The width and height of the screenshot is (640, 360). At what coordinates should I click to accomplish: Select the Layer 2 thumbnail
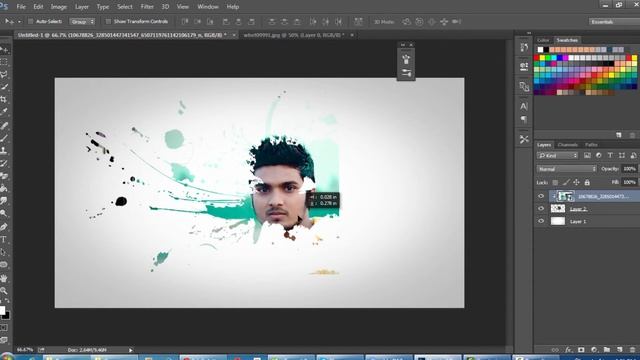pyautogui.click(x=558, y=209)
